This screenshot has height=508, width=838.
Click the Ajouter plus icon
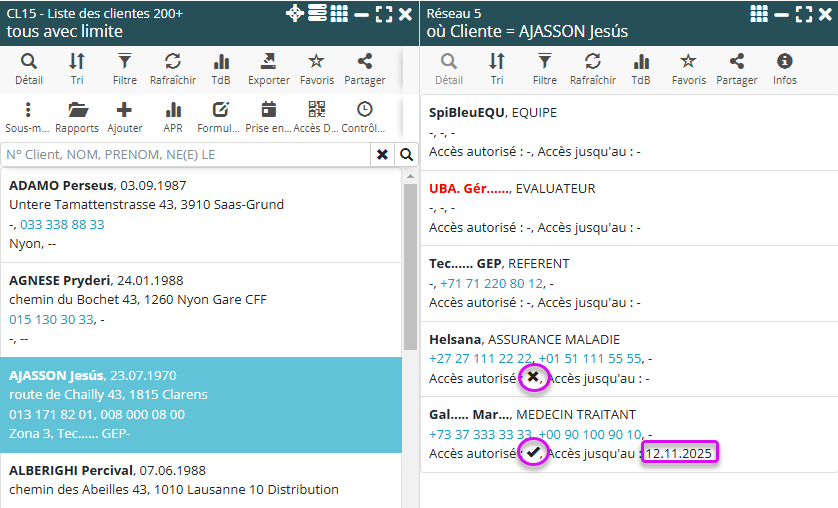124,117
